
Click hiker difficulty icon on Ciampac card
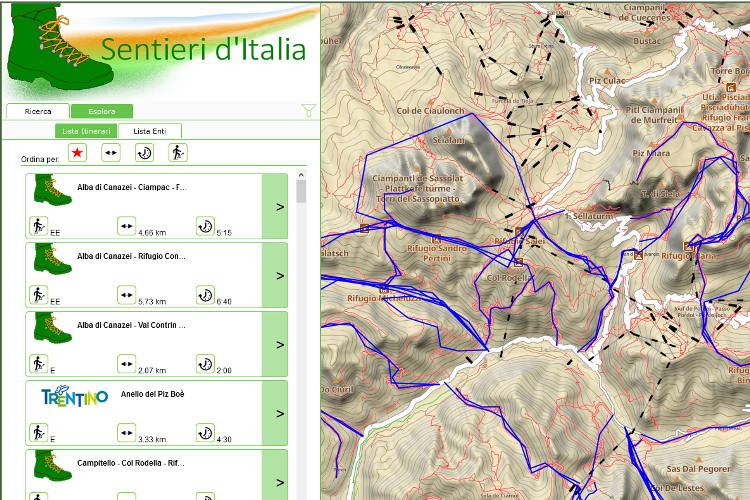pyautogui.click(x=38, y=226)
